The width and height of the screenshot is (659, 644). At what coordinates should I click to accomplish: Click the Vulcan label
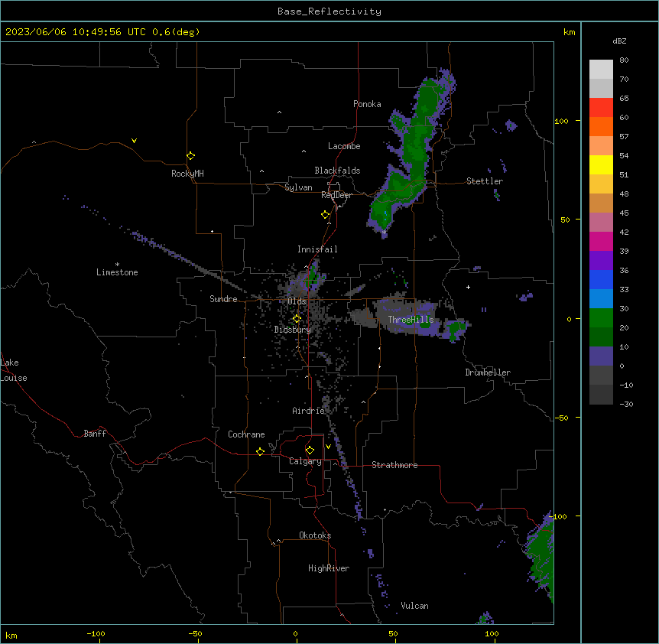coord(414,606)
